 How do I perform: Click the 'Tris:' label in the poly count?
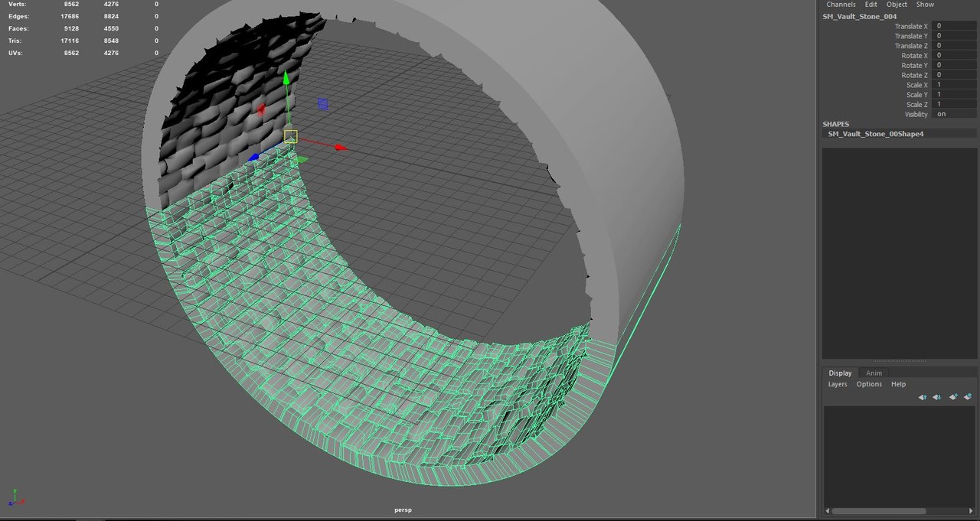coord(15,41)
